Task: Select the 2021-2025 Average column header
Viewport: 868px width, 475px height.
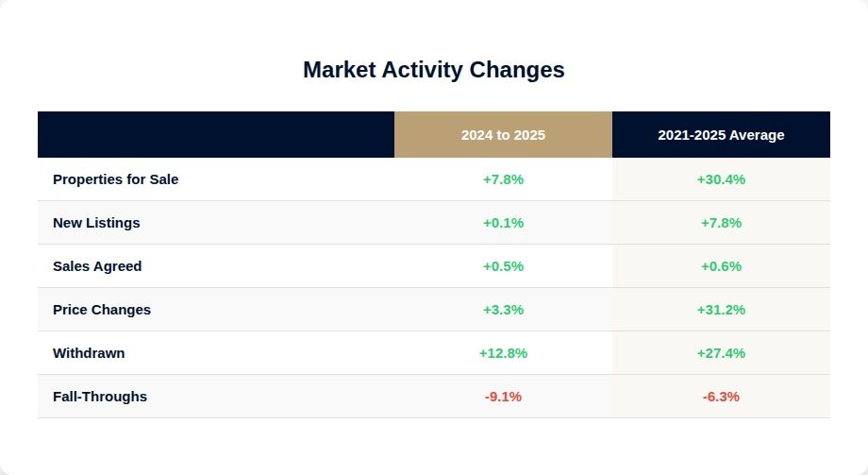Action: 721,135
